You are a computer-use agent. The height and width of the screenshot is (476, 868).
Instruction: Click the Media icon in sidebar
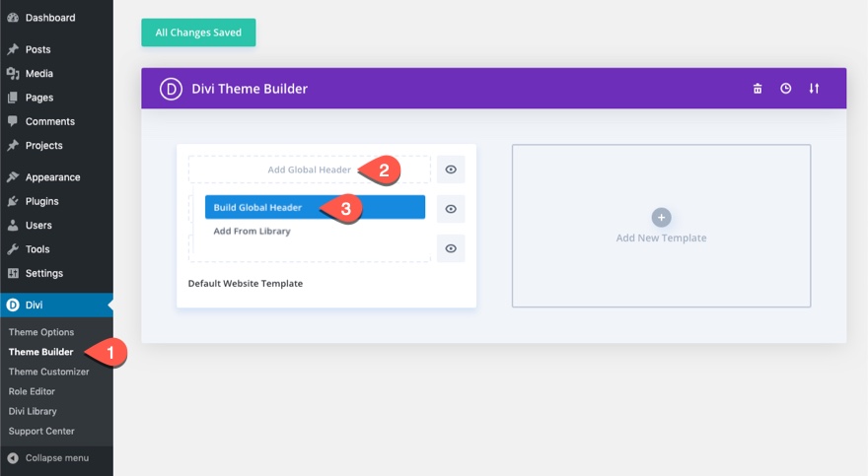13,74
